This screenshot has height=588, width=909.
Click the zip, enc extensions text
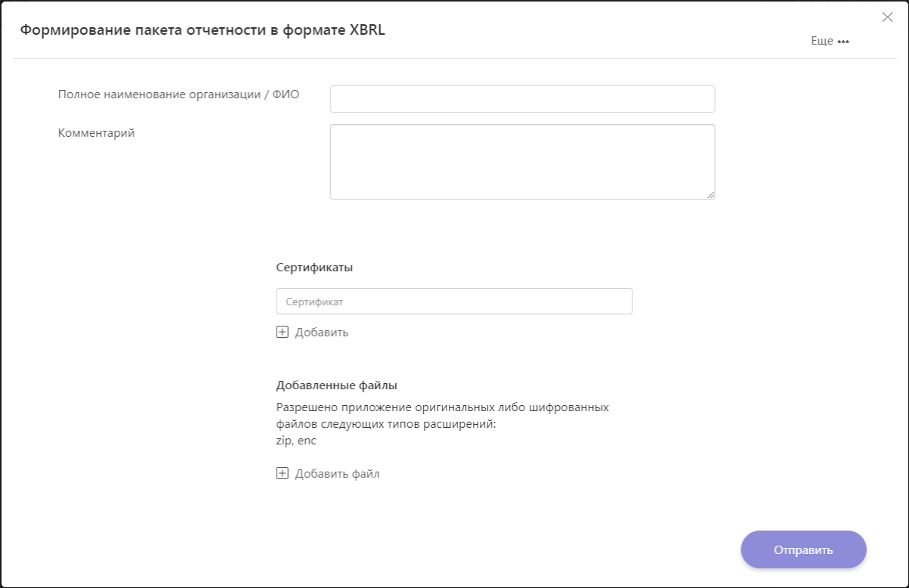pyautogui.click(x=296, y=441)
